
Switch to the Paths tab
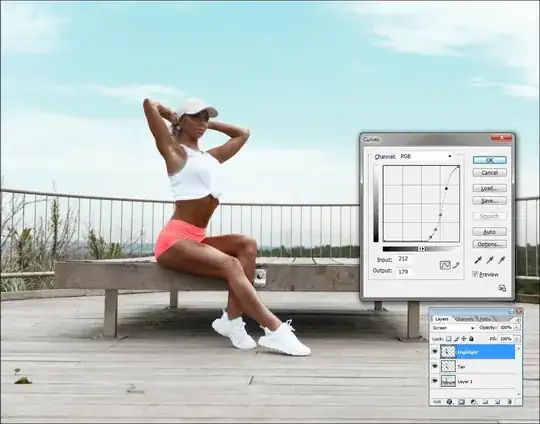click(x=485, y=319)
